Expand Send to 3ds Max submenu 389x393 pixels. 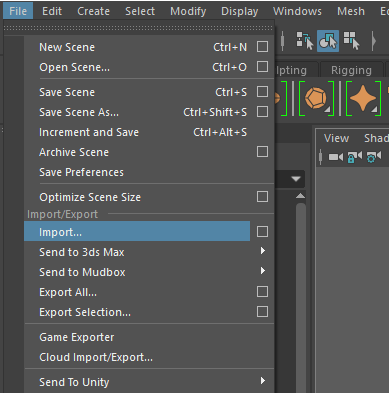point(263,251)
